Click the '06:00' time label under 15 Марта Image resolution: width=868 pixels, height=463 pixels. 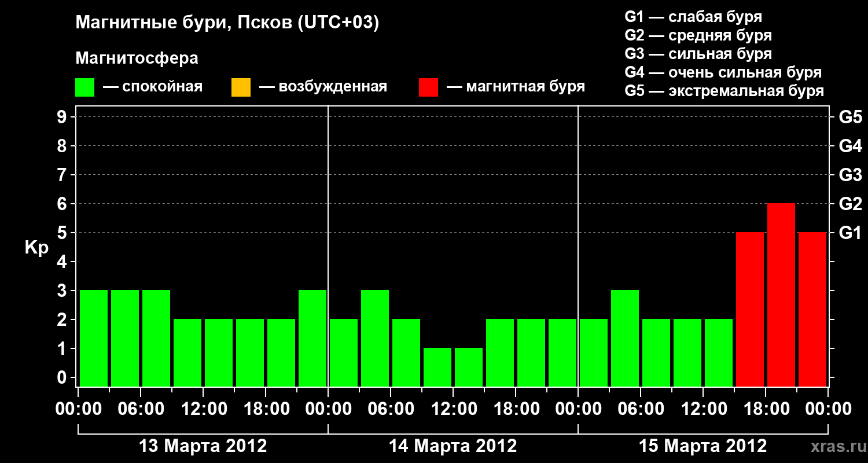coord(641,409)
